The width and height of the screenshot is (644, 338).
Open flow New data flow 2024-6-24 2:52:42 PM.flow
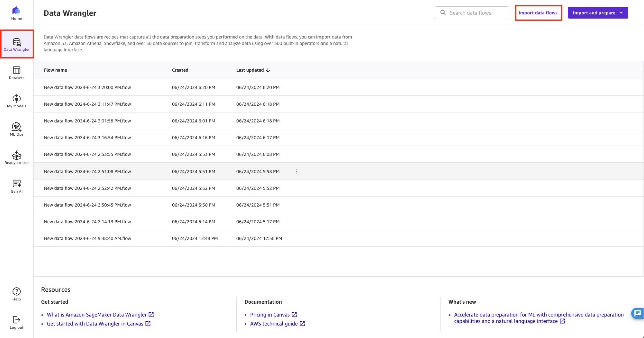(87, 188)
